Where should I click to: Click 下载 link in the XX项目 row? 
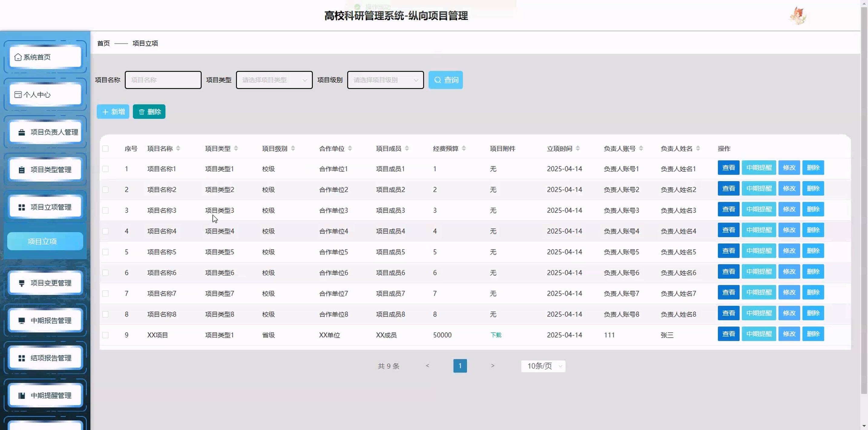(496, 335)
